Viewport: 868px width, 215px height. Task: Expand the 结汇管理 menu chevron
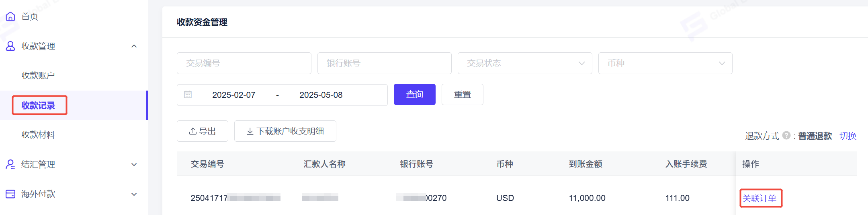(134, 164)
